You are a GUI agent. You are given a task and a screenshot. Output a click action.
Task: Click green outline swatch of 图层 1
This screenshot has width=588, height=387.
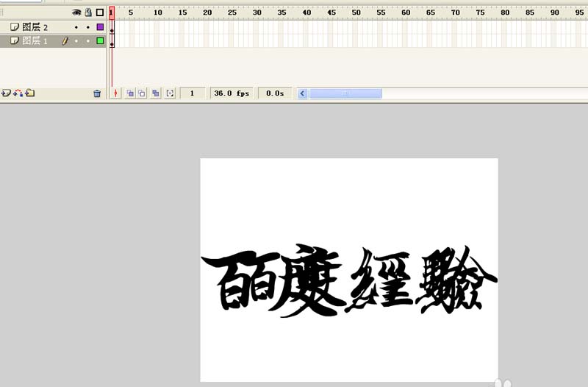click(100, 40)
